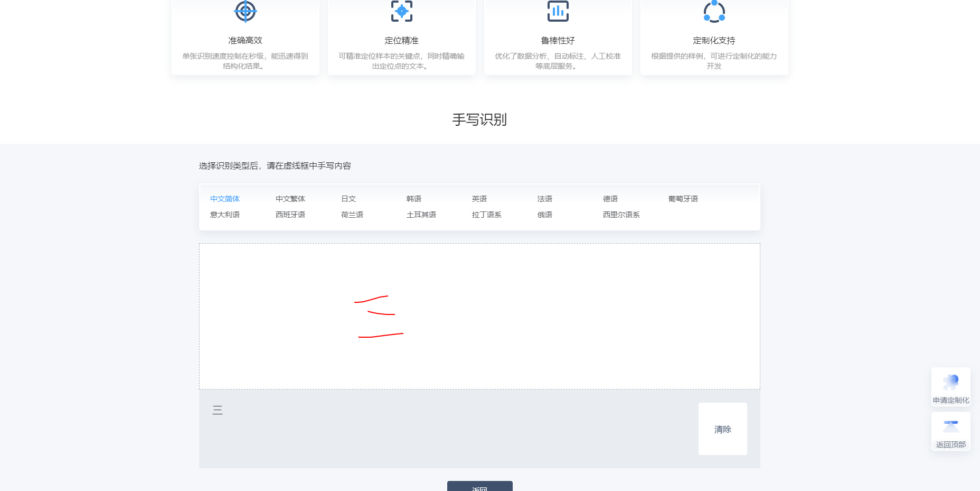Viewport: 980px width, 491px height.
Task: Switch to 荷兰语 recognition
Action: (352, 215)
